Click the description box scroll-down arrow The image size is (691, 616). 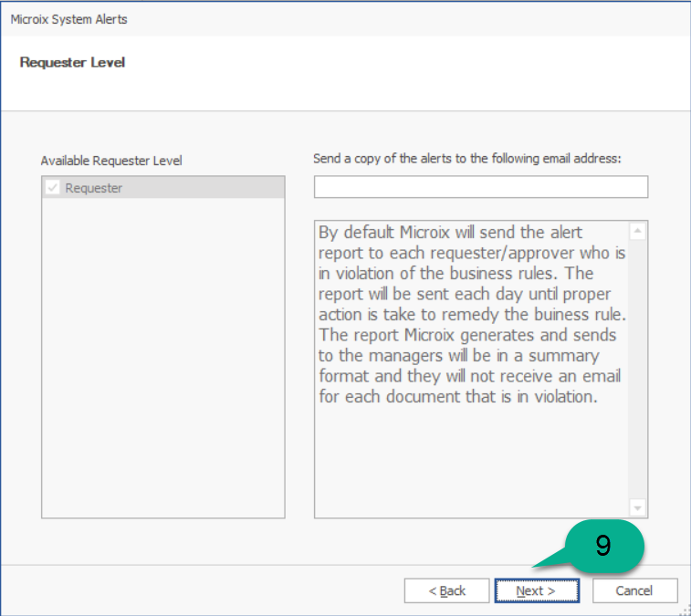(x=637, y=507)
